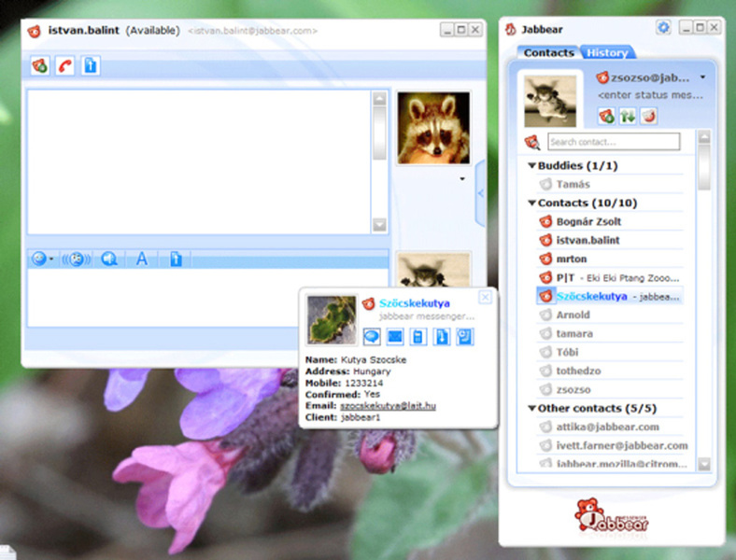Click inside the message input box
Viewport: 736px width, 560px height.
[164, 298]
